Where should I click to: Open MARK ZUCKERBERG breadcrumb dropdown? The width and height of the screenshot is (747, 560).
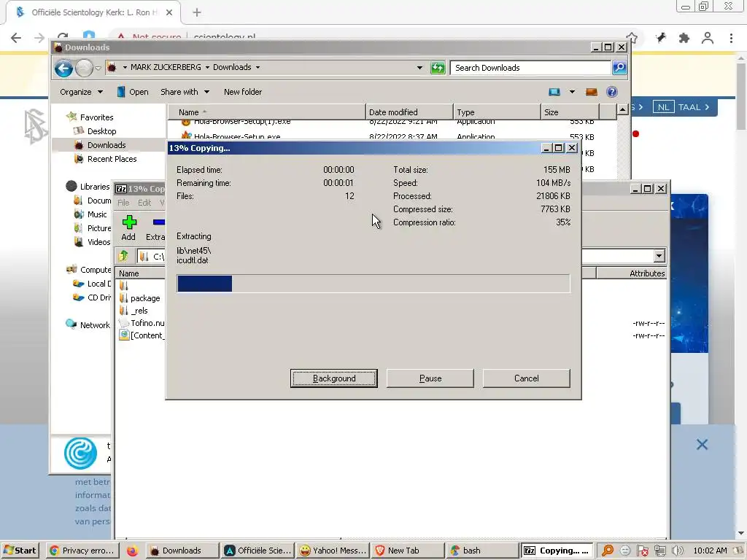click(207, 68)
